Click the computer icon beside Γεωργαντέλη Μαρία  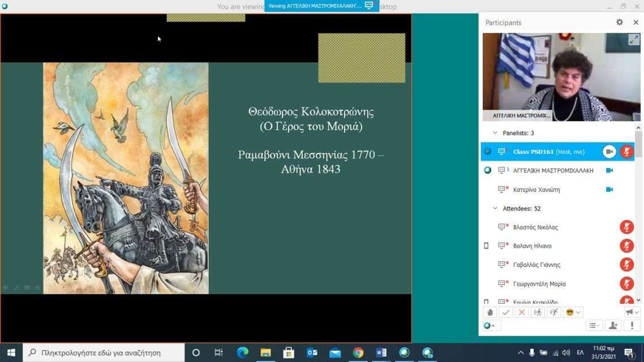tap(503, 283)
